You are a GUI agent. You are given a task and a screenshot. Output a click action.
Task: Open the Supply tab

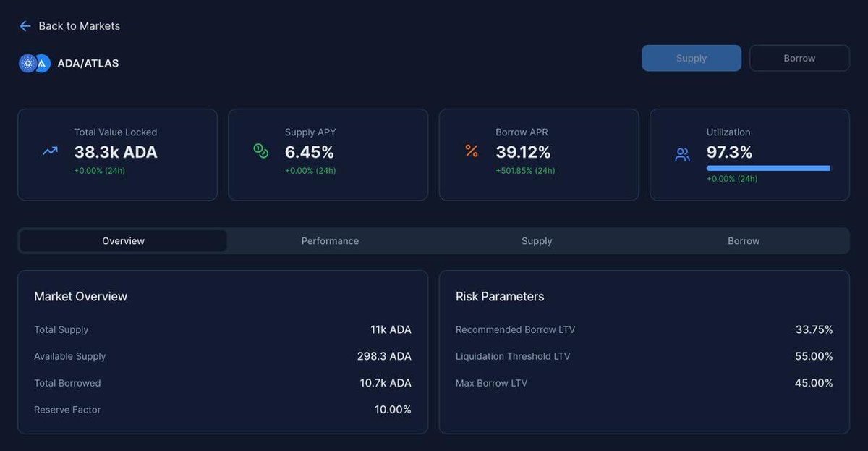pos(537,241)
